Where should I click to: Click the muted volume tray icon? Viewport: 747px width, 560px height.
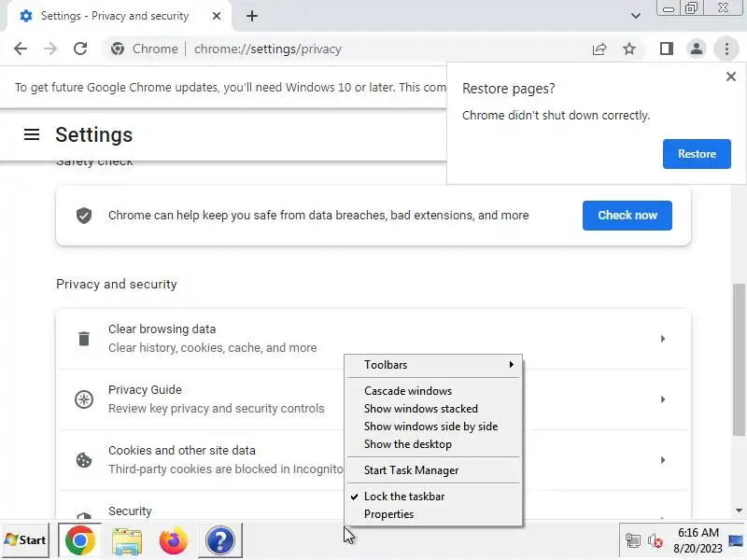pos(655,541)
